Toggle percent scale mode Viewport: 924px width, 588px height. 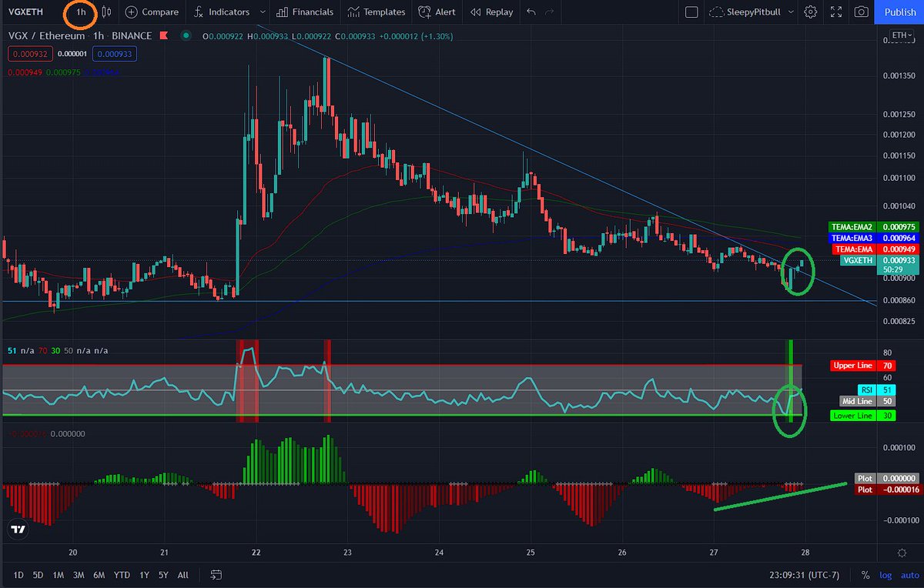coord(865,574)
